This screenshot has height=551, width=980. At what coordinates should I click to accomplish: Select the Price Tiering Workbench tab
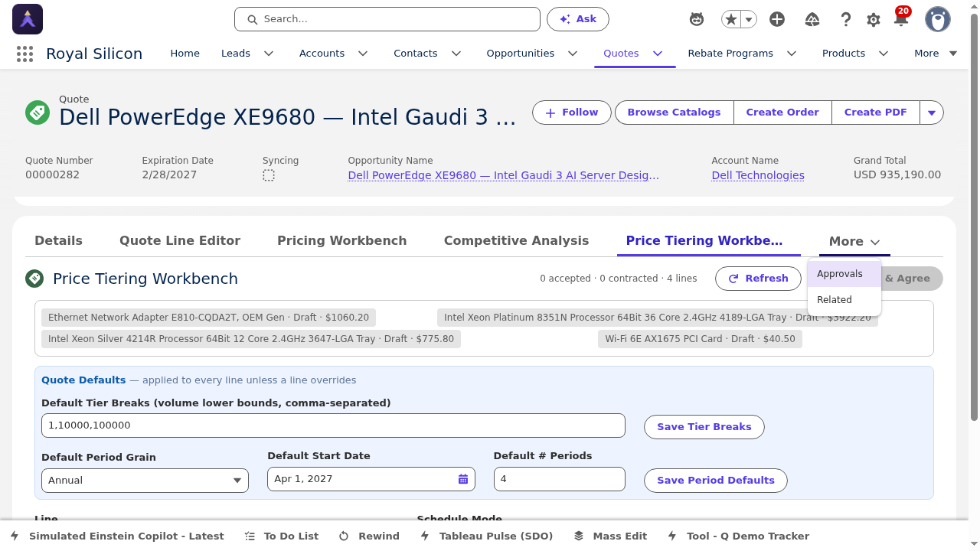pyautogui.click(x=708, y=241)
